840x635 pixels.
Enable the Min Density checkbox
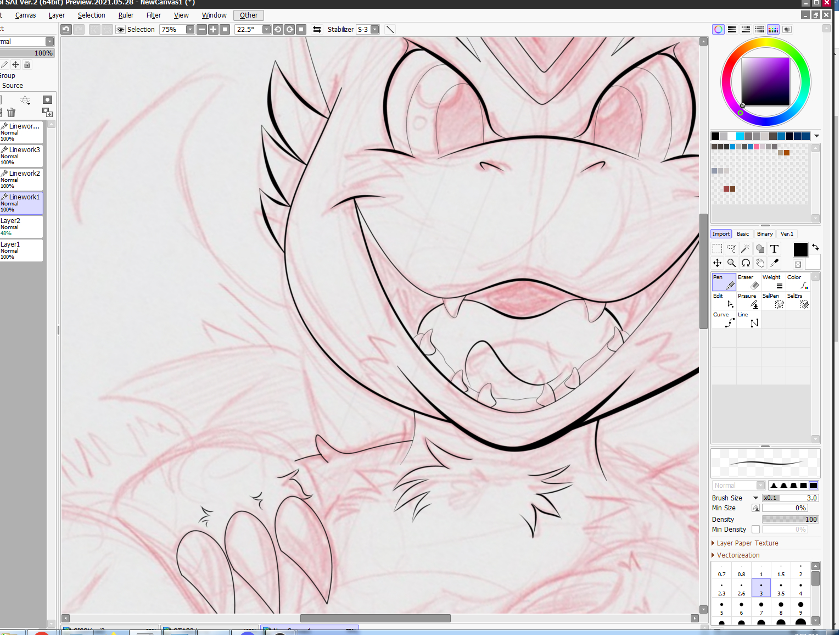[x=755, y=530]
